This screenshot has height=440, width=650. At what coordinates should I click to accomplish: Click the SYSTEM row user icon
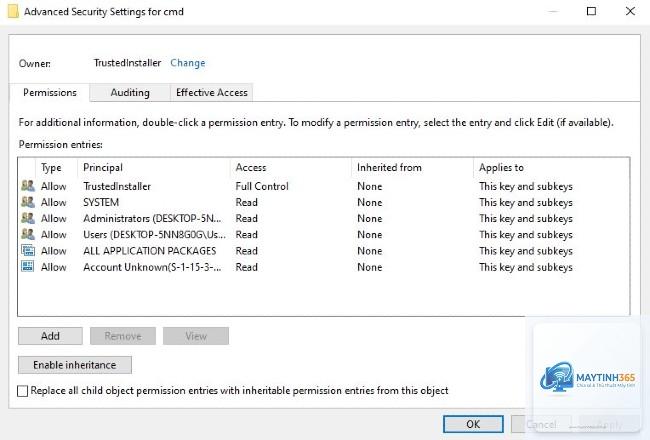[28, 202]
